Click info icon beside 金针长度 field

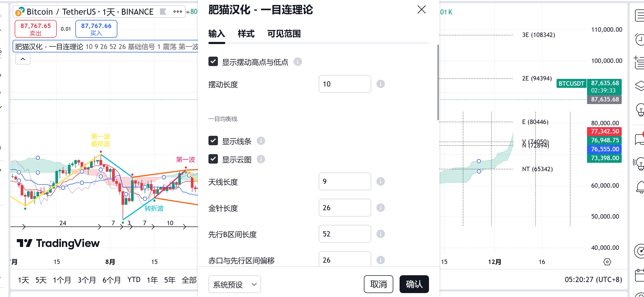point(380,208)
